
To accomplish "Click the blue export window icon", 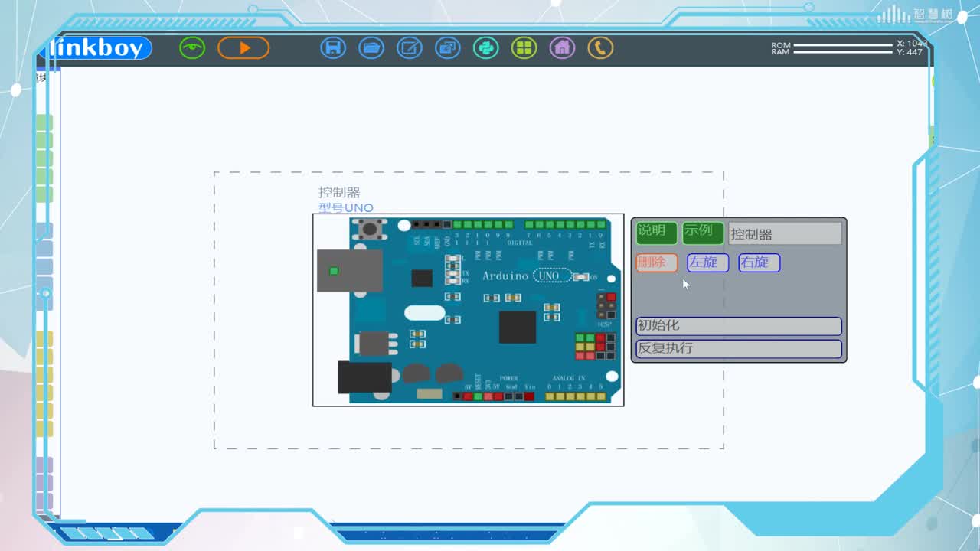I will click(448, 48).
